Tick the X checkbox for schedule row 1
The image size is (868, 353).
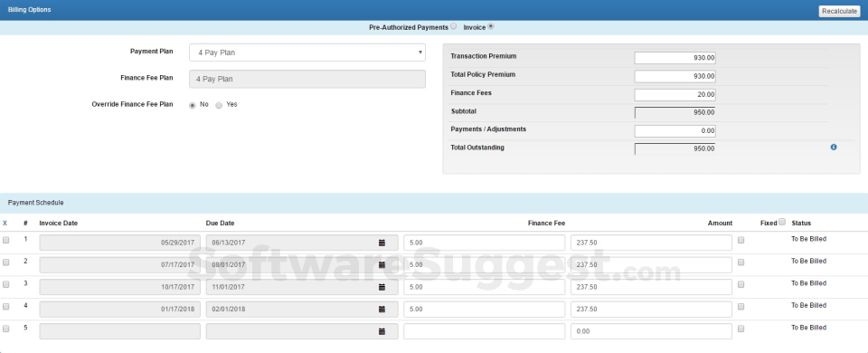coord(6,240)
